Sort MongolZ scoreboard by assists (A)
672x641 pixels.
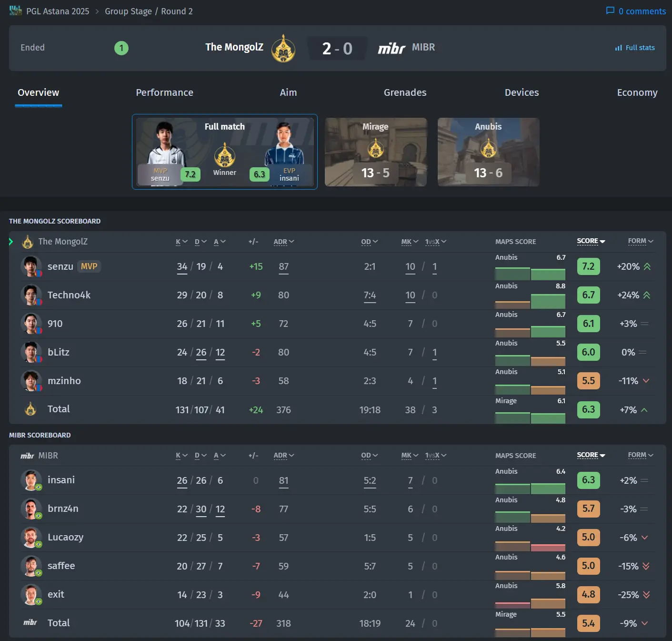click(x=220, y=242)
